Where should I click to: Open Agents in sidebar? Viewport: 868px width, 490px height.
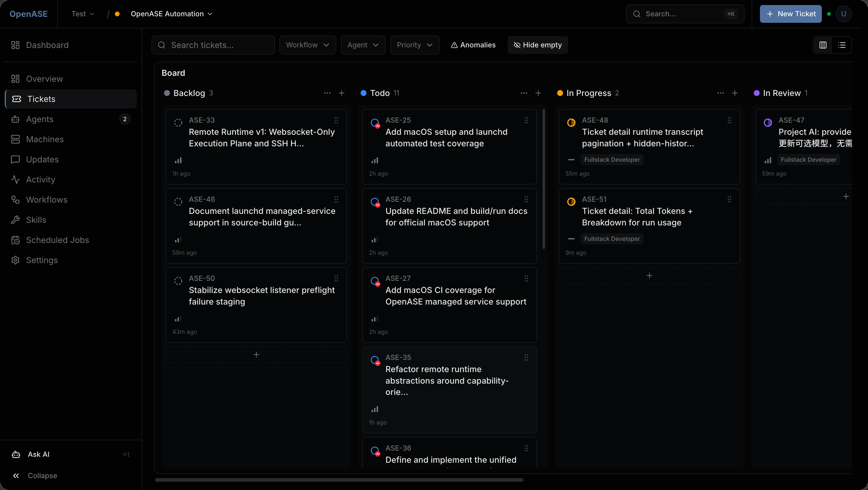click(71, 119)
